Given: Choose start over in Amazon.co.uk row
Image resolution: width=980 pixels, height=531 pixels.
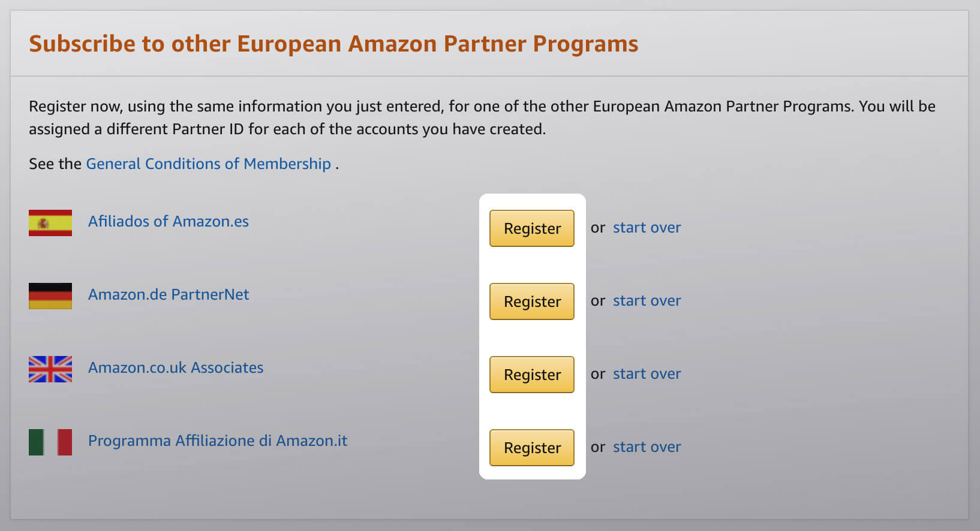Looking at the screenshot, I should 647,374.
